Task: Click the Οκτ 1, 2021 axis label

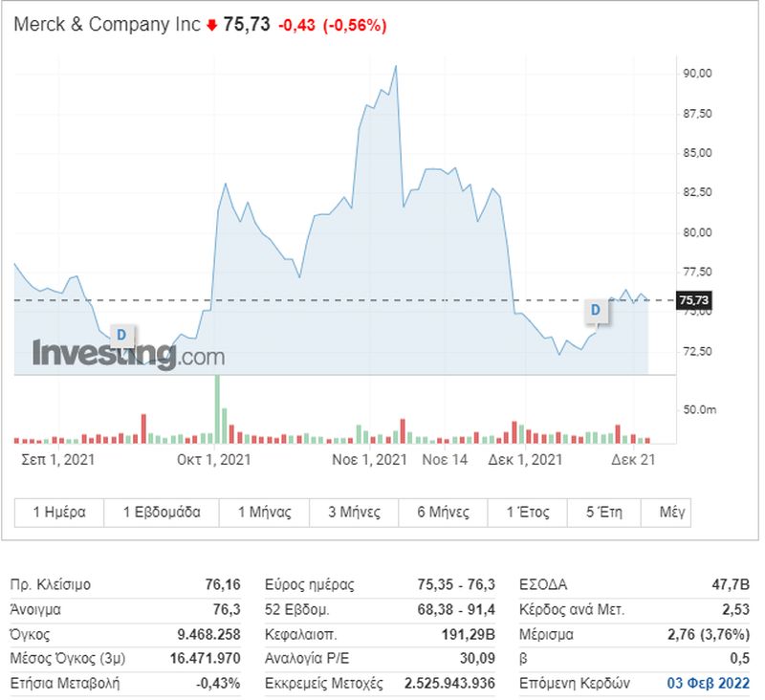Action: coord(213,460)
